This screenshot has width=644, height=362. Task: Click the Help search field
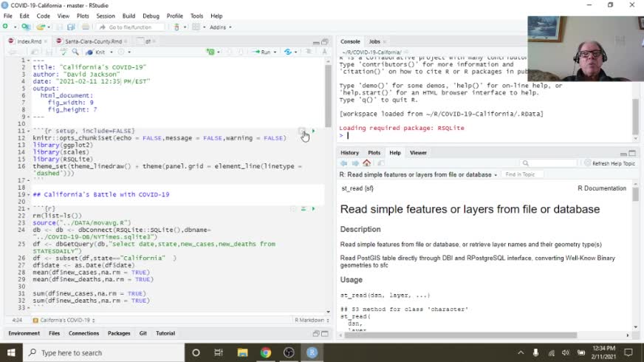(x=548, y=163)
